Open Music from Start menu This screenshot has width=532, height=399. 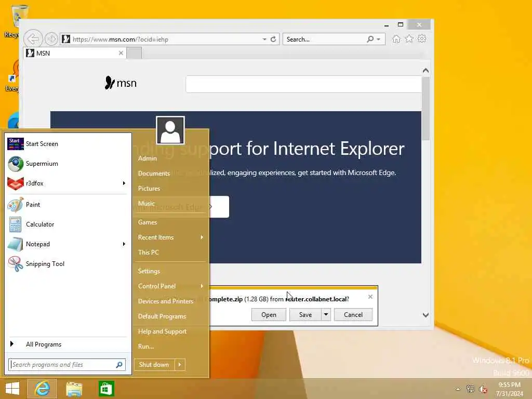pos(146,204)
